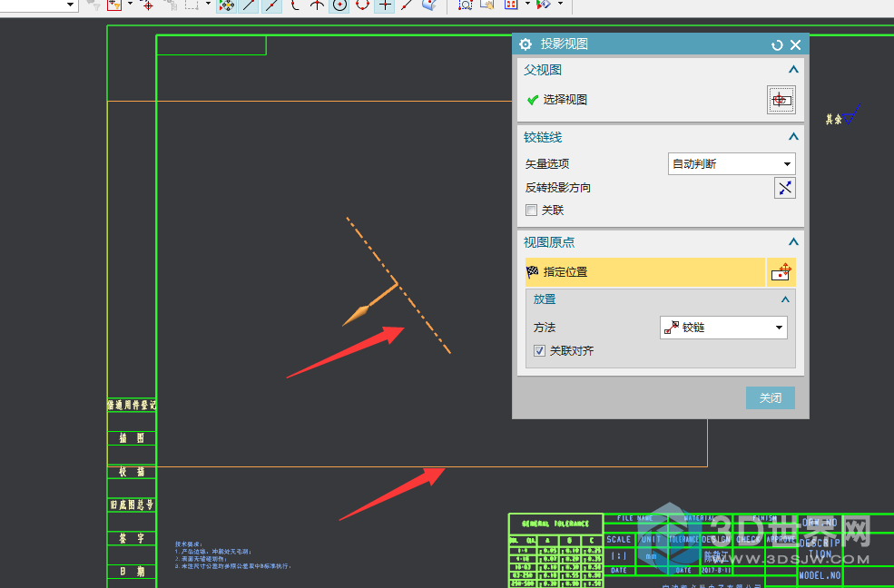Collapse the 父视图 section
Screen dimensions: 894x588
[x=793, y=70]
